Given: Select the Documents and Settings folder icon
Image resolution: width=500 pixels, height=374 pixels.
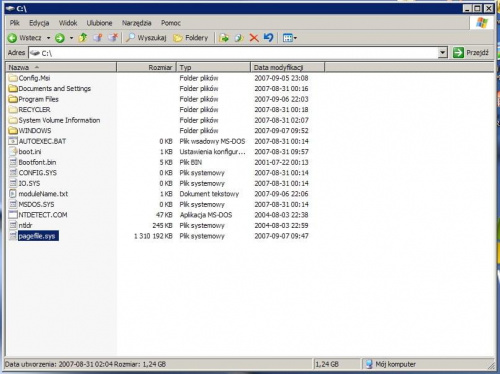Looking at the screenshot, I should (13, 89).
